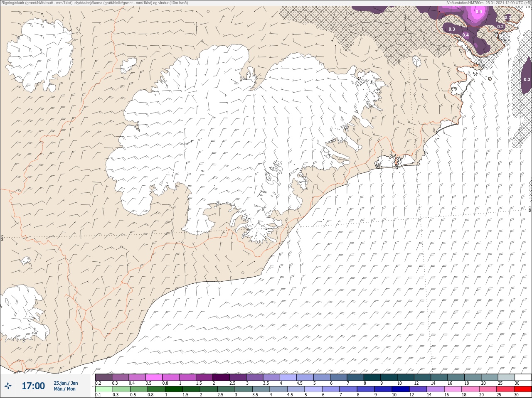This screenshot has width=532, height=398.
Task: Click the dark purple-grey 0.2 snow legend swatch
Action: click(x=103, y=377)
